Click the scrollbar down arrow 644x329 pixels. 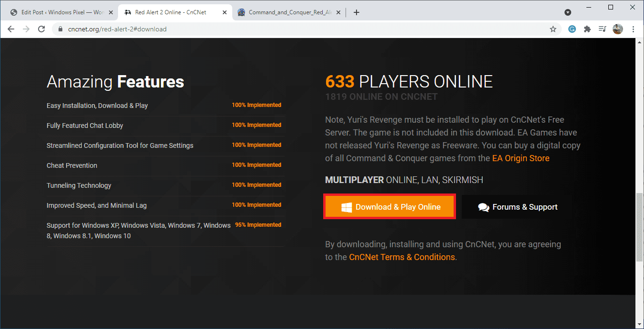click(640, 325)
